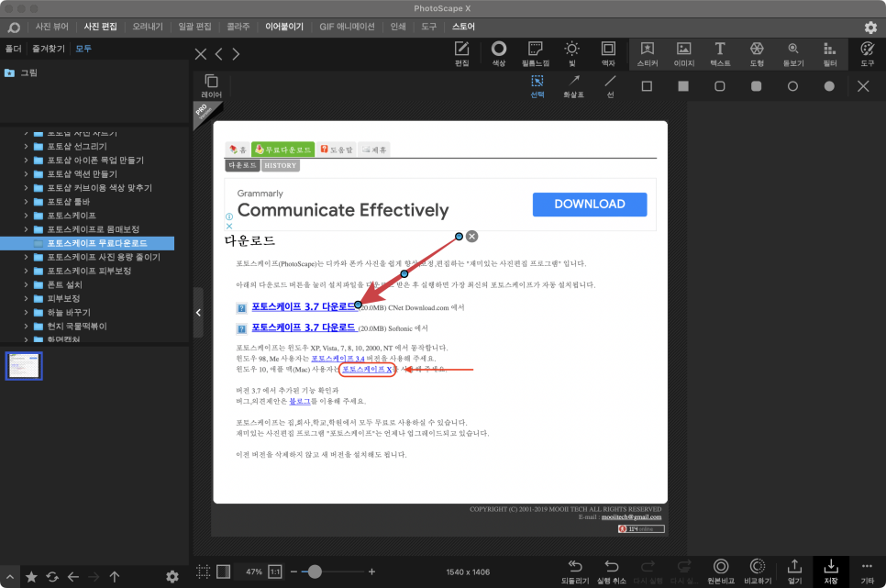Open the 필름느낌 film effect panel
The image size is (886, 588).
pyautogui.click(x=535, y=54)
